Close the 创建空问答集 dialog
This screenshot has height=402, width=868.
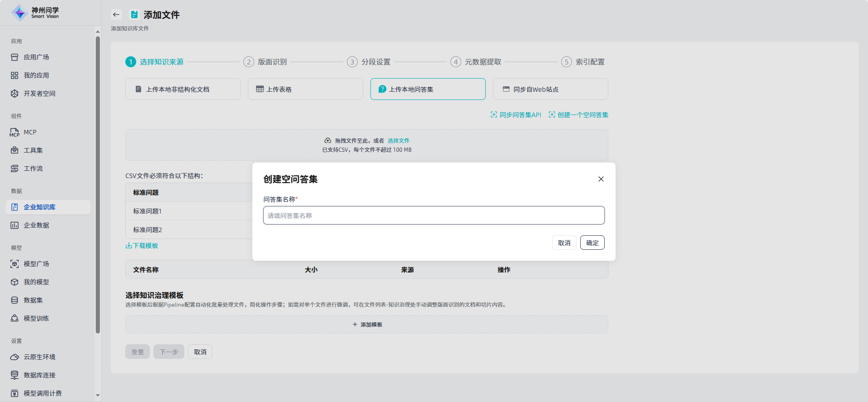coord(601,179)
